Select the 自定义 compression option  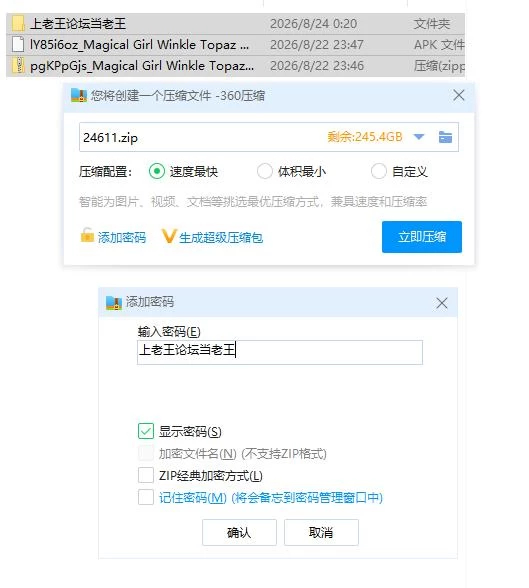coord(378,171)
